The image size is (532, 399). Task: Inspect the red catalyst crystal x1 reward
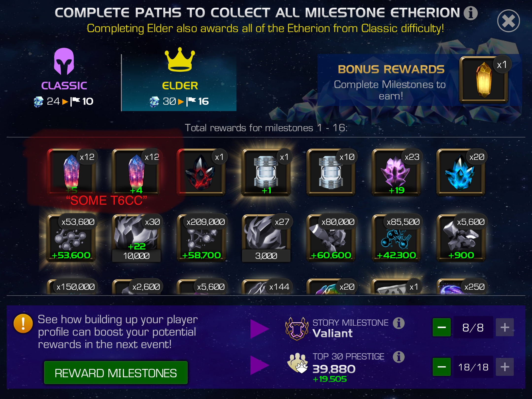pos(201,172)
